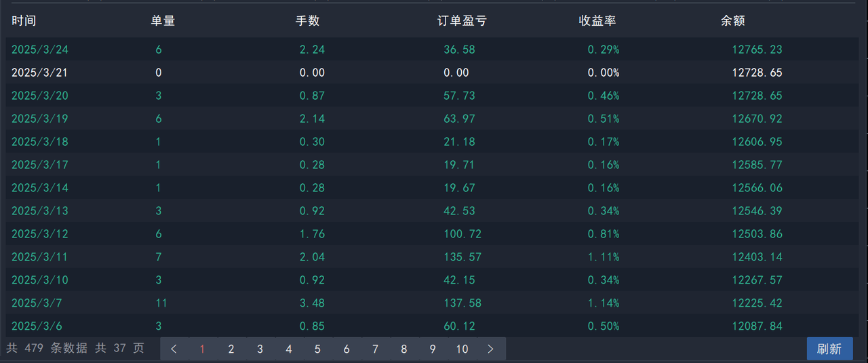This screenshot has width=868, height=363.
Task: Click the 手数 column header
Action: coord(307,21)
